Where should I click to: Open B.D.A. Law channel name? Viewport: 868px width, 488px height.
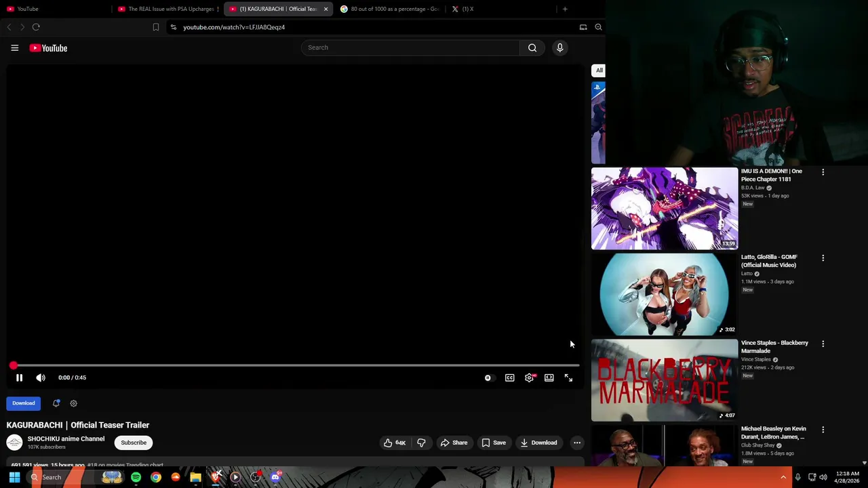(x=753, y=188)
